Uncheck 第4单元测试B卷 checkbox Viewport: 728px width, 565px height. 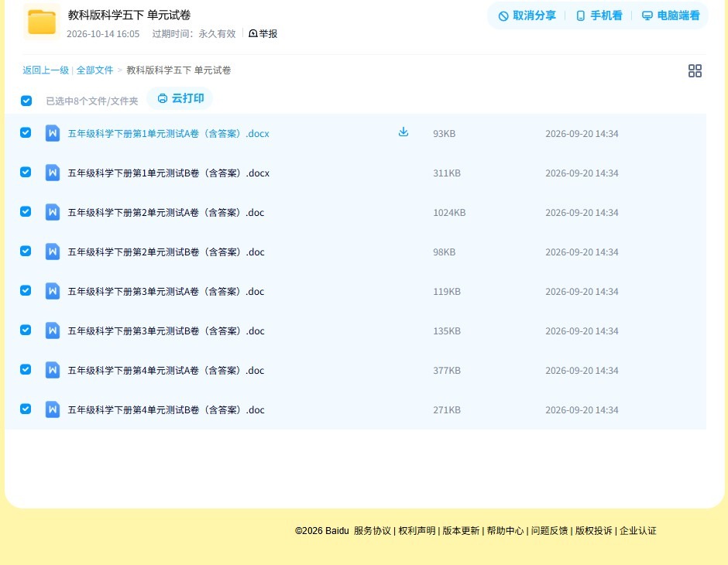point(26,409)
